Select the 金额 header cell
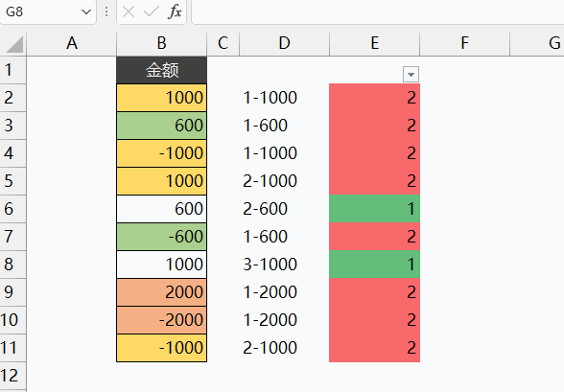Viewport: 564px width, 392px height. [x=161, y=70]
